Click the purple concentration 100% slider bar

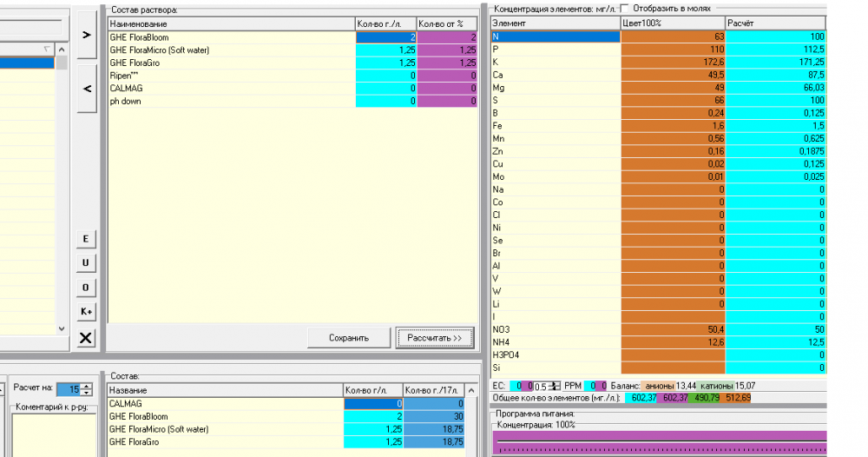pos(660,442)
